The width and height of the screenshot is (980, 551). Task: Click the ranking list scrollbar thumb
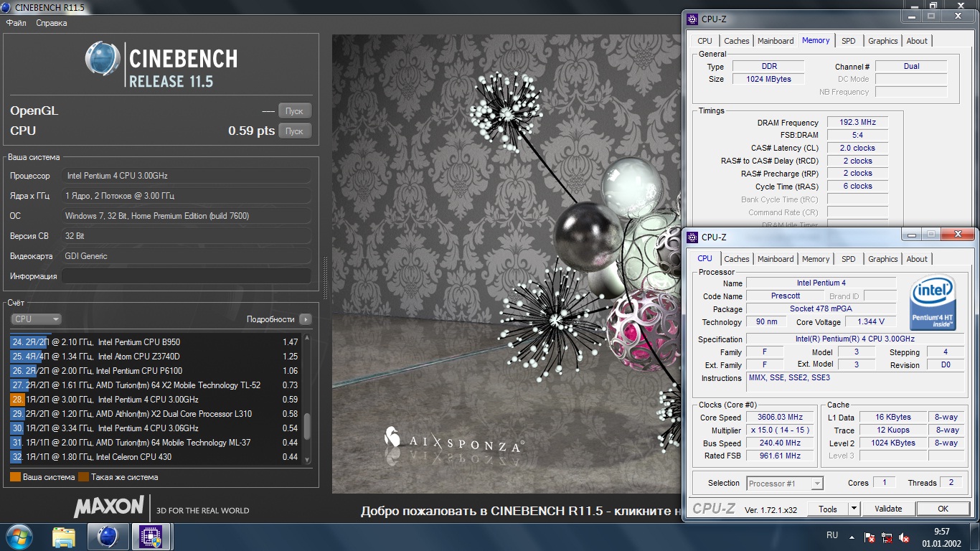click(308, 426)
